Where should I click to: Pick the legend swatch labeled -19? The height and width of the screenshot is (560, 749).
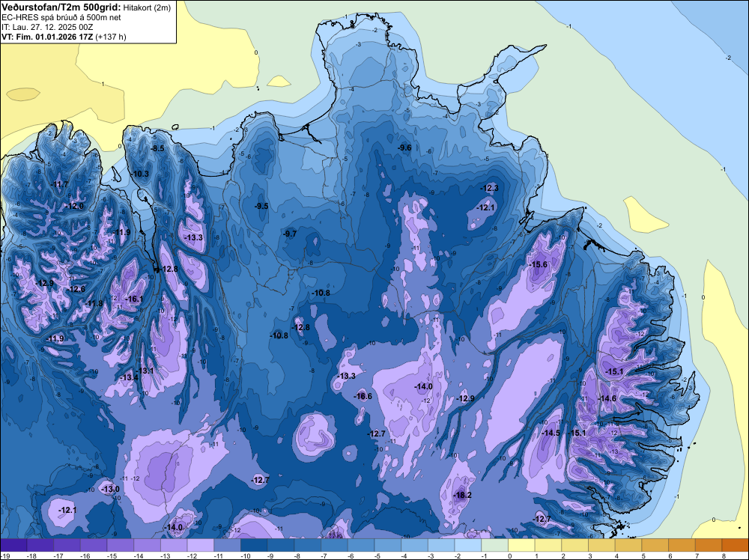point(13,545)
